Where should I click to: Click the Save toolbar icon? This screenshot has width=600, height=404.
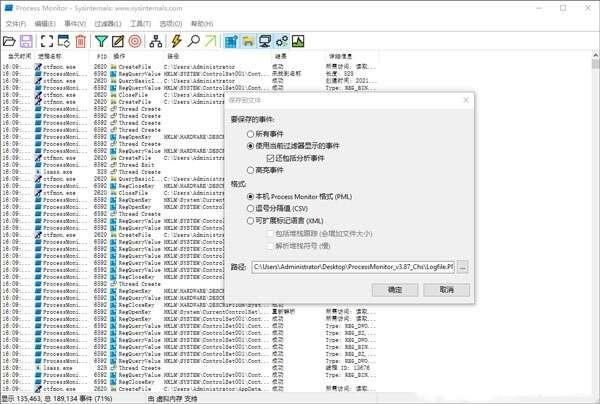26,41
